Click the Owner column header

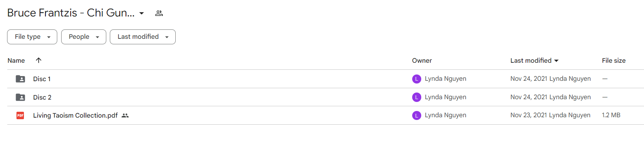coord(422,60)
